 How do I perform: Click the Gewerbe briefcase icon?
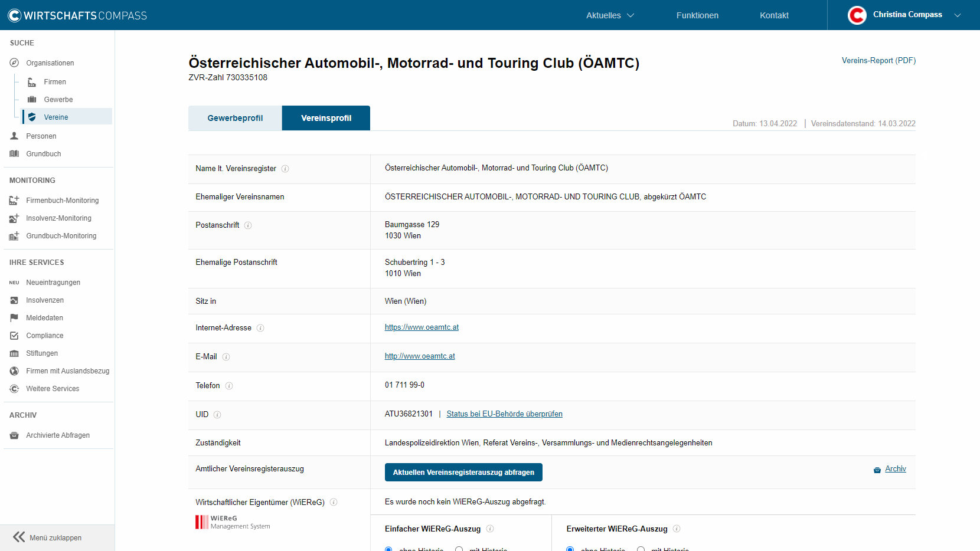pos(32,100)
